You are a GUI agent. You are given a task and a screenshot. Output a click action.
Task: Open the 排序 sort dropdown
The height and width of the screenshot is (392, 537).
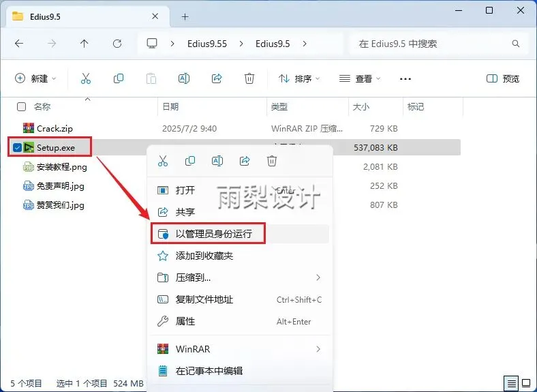(x=299, y=78)
